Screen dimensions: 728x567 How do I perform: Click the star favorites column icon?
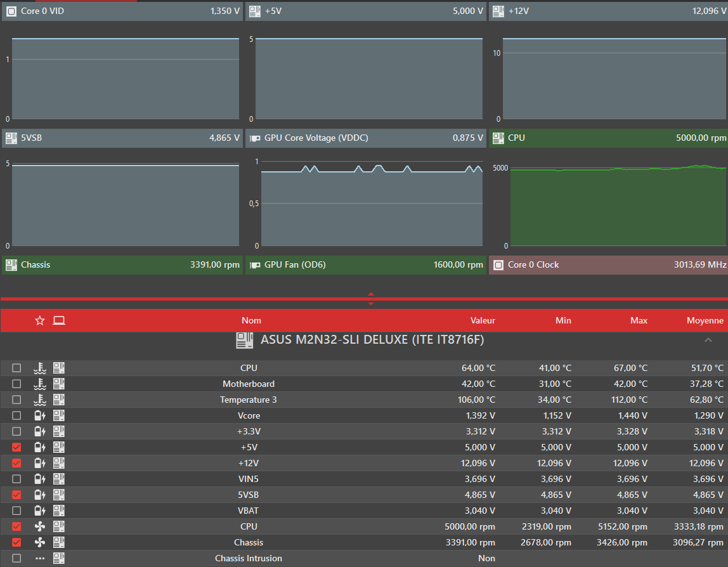40,320
